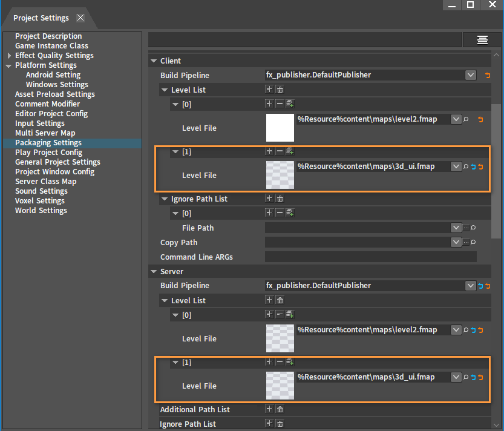Open browse dots button for File Path
Image resolution: width=504 pixels, height=431 pixels.
pyautogui.click(x=466, y=228)
